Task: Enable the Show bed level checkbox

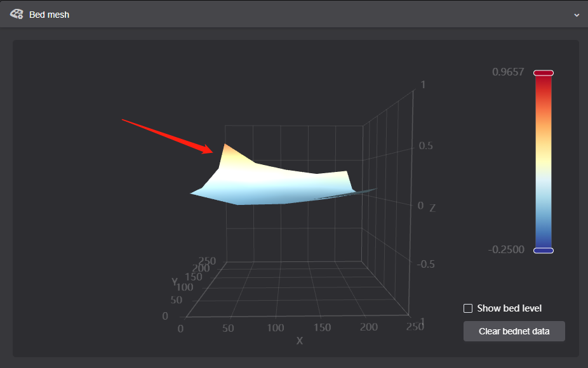Action: 468,308
